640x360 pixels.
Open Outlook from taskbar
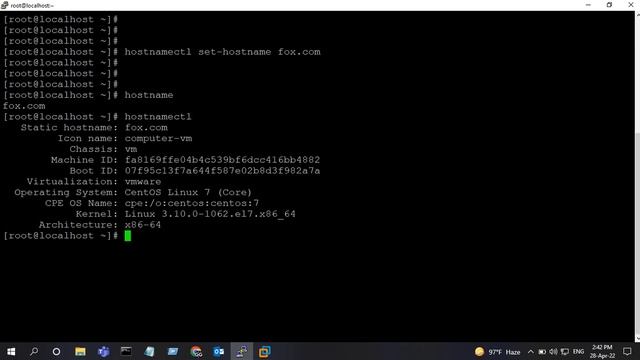click(x=219, y=351)
